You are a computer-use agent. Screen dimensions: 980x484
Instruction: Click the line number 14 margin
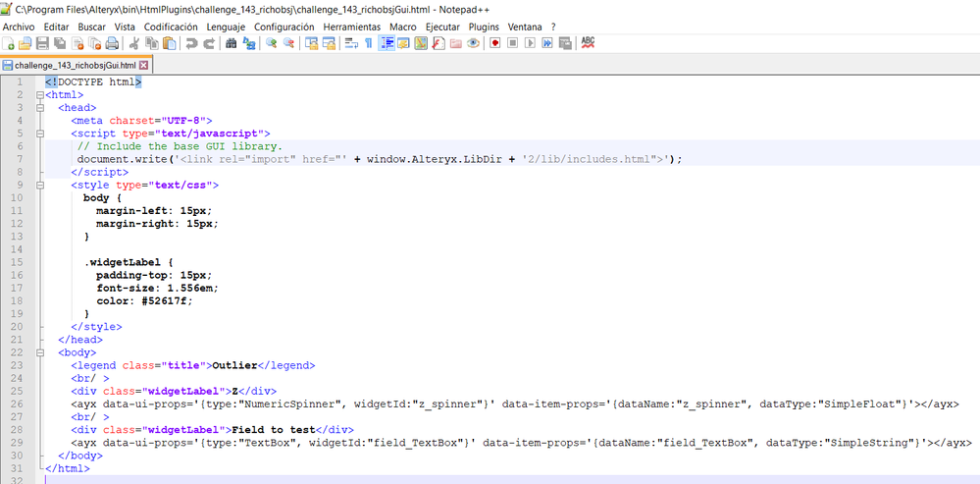click(18, 249)
